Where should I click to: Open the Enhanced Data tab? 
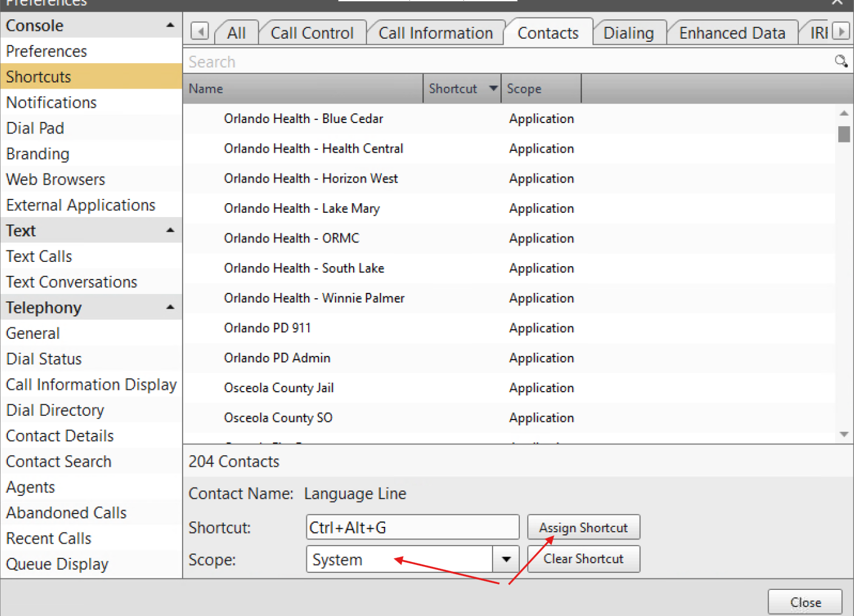(x=732, y=33)
